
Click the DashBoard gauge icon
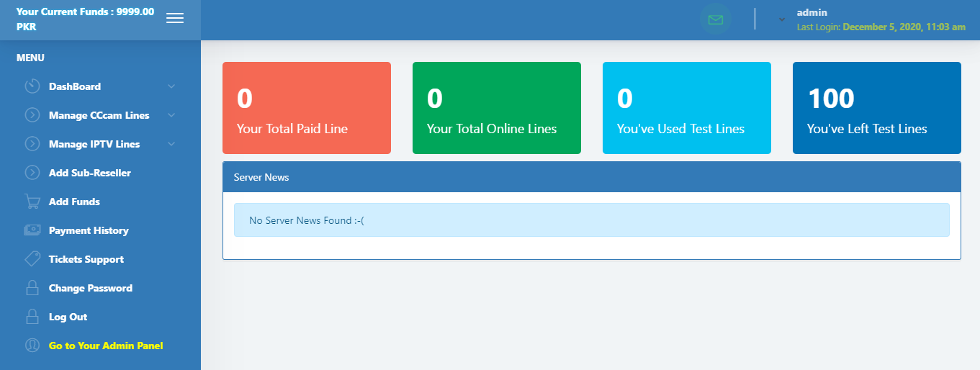point(32,86)
